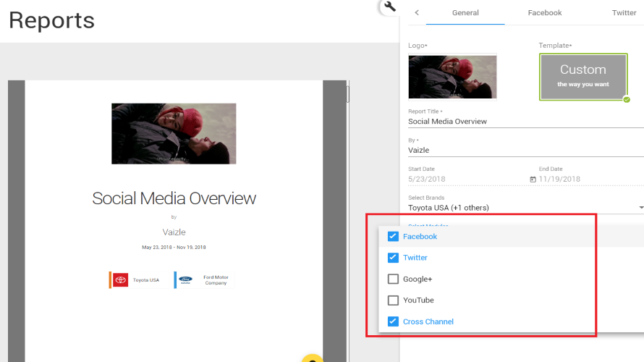
Task: Switch to the Facebook tab
Action: [x=545, y=13]
